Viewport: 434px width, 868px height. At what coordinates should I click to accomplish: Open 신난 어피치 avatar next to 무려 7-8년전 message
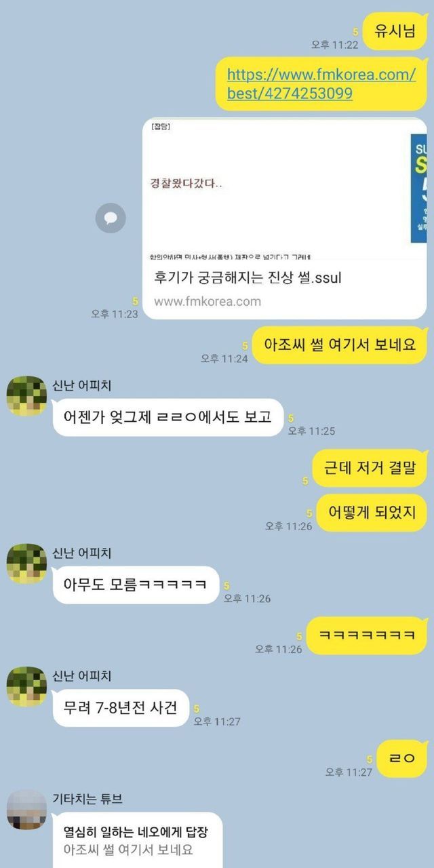pos(26,686)
